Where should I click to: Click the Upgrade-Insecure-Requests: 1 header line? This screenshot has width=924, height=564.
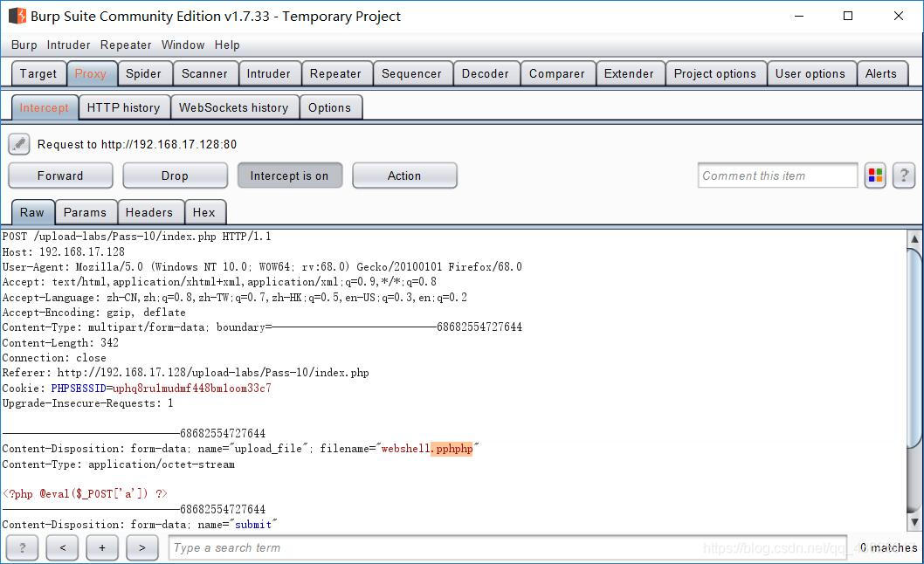point(88,403)
